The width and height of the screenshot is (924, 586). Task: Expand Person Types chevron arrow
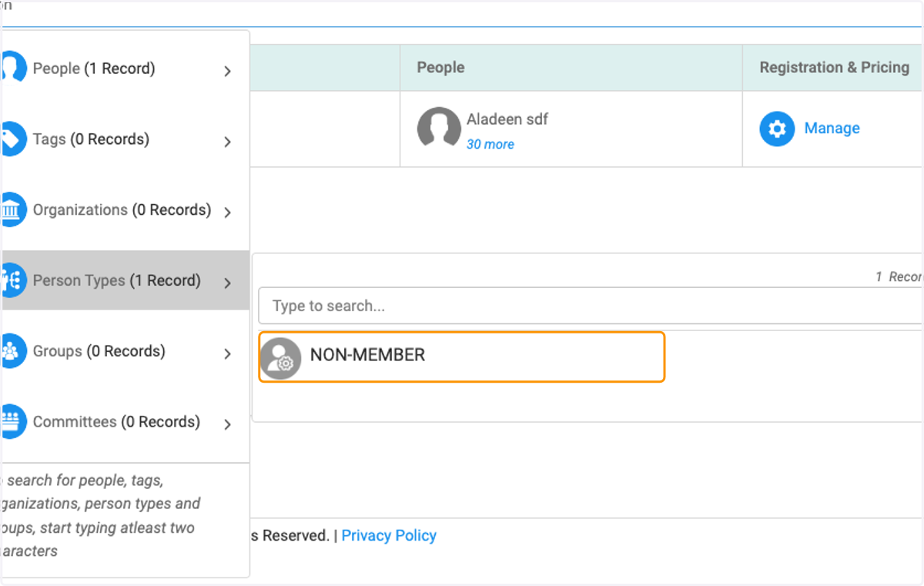pyautogui.click(x=227, y=283)
